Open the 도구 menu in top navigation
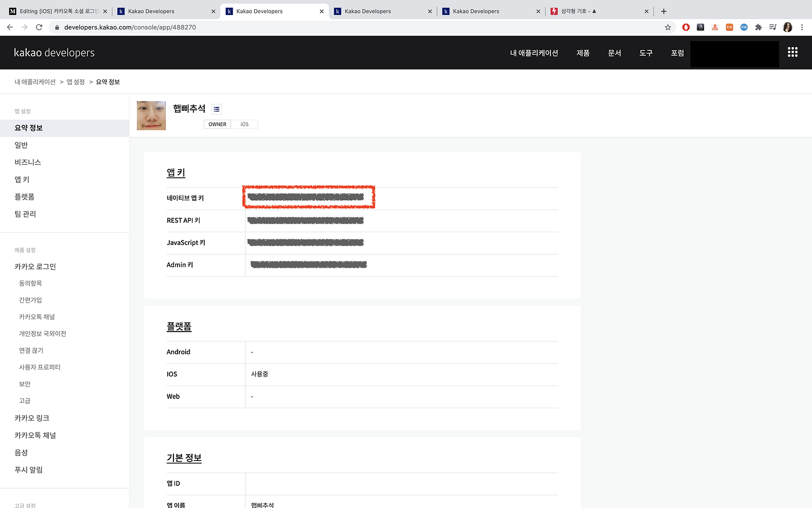Image resolution: width=812 pixels, height=508 pixels. (x=646, y=53)
